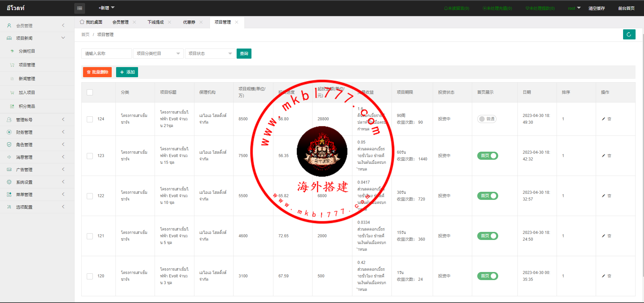Image resolution: width=644 pixels, height=303 pixels.
Task: Check the checkbox for row 121
Action: coord(90,236)
